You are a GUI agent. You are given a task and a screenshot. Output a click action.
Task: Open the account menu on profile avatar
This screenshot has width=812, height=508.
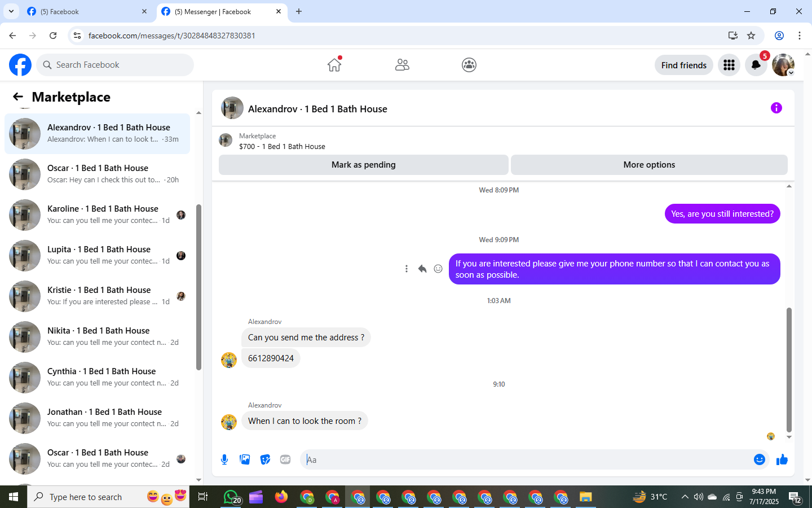click(783, 65)
